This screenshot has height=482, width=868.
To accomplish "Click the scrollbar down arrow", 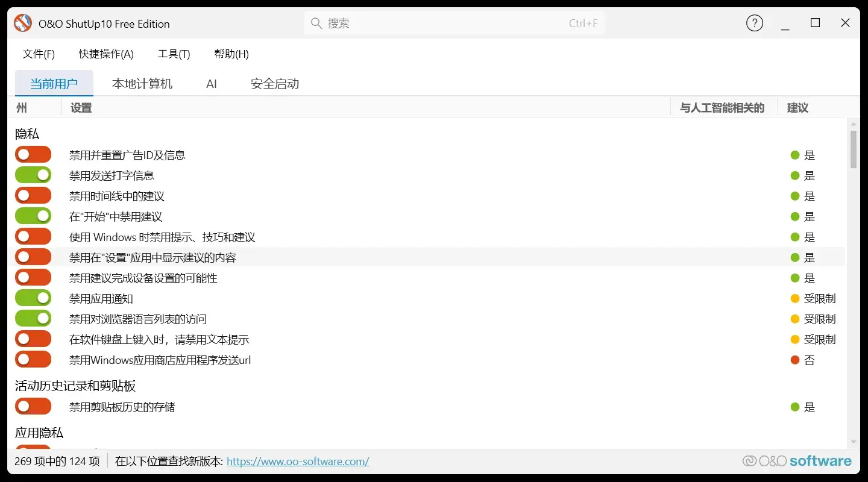I will coord(854,442).
